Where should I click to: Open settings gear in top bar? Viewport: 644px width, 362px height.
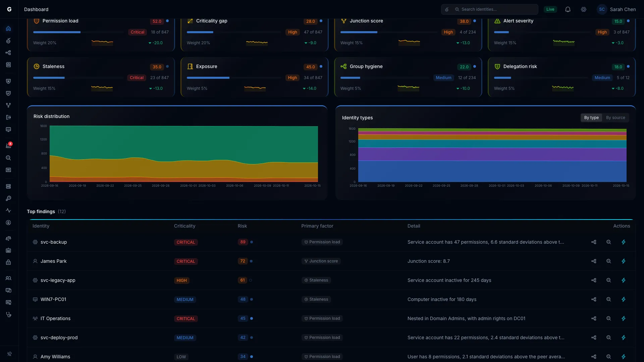point(584,9)
